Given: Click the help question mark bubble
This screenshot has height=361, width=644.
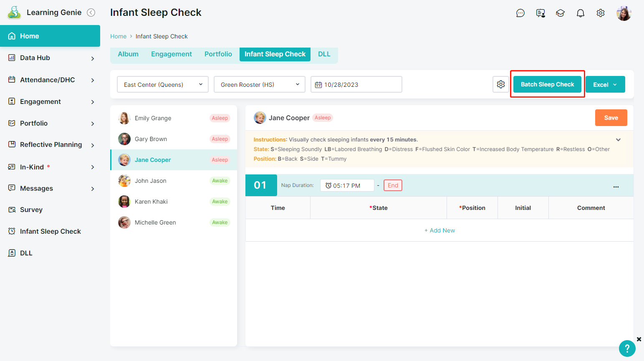Looking at the screenshot, I should [x=627, y=348].
